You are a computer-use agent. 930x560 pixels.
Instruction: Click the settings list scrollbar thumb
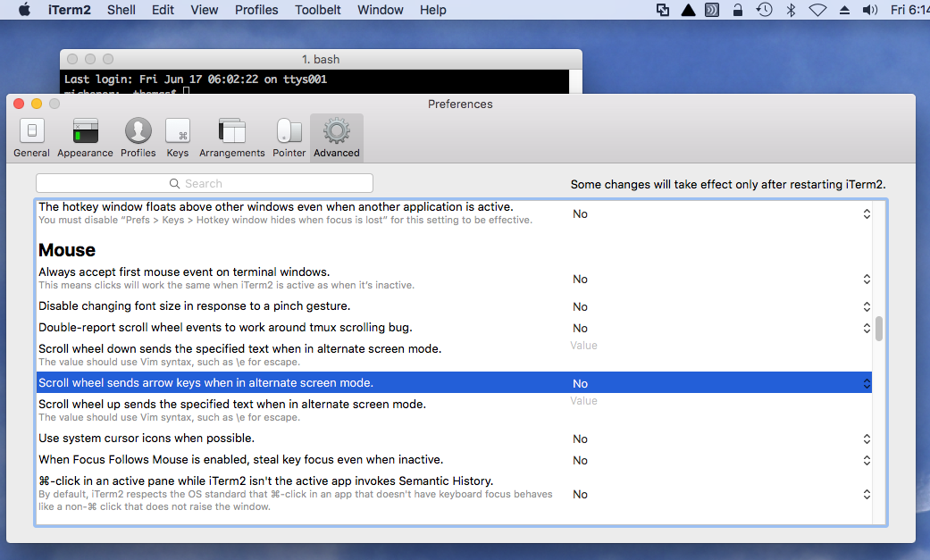coord(879,329)
